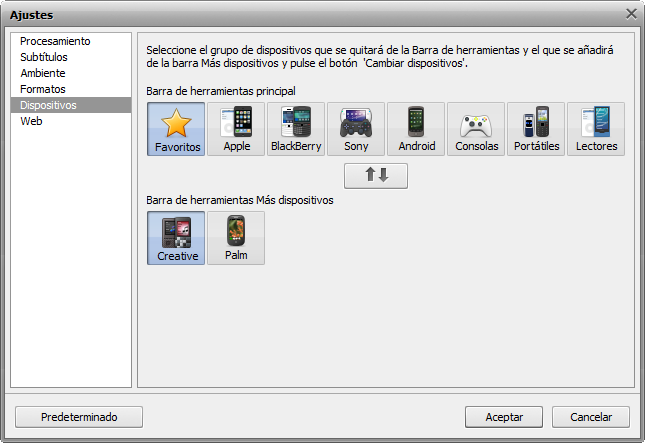
Task: Select the Favoritos star device group
Action: point(176,129)
